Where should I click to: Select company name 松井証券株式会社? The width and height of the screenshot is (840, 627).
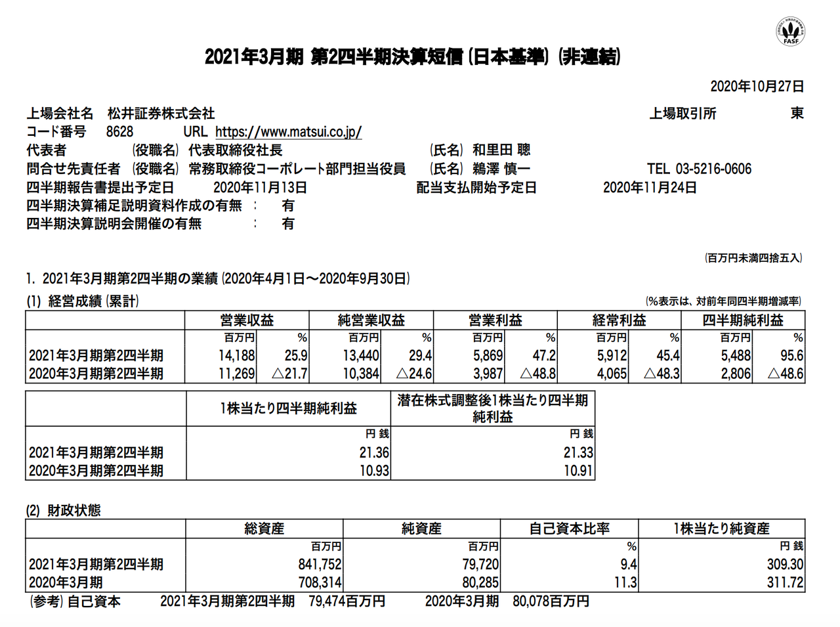click(161, 114)
